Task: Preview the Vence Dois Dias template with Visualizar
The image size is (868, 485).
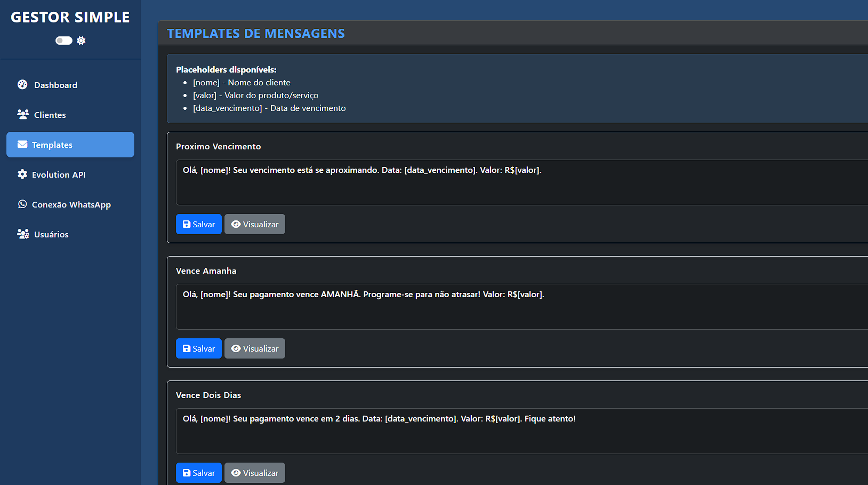Action: pos(255,473)
